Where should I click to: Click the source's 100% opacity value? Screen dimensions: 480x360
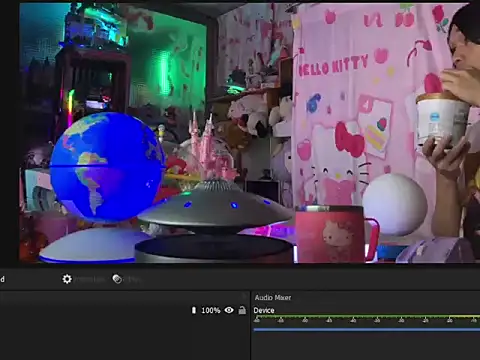(211, 310)
